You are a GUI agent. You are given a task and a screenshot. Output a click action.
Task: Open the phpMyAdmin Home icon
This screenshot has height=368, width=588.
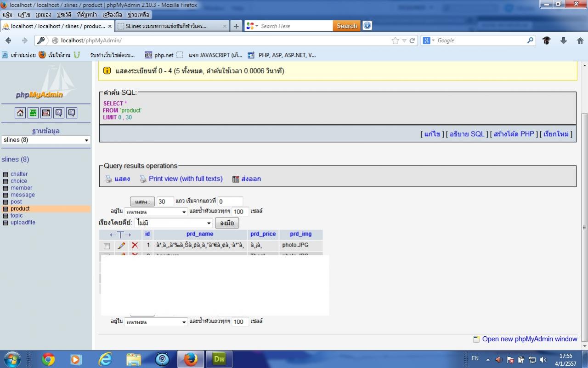(x=20, y=113)
